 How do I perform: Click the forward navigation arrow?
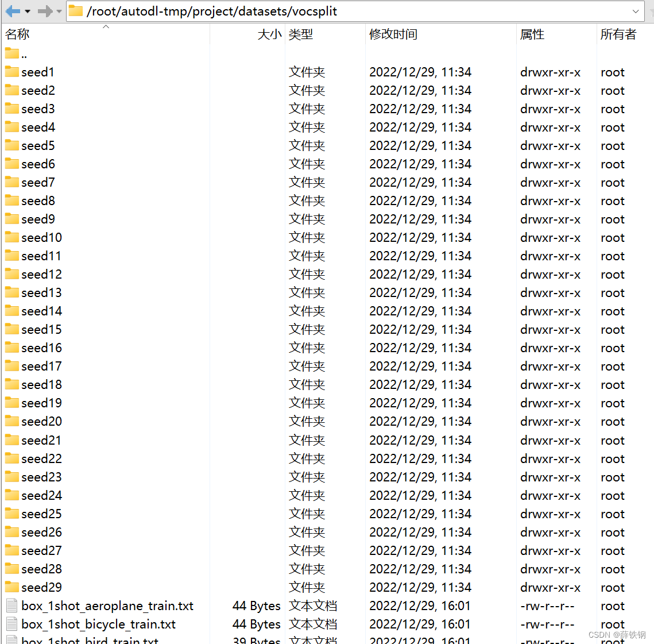45,11
